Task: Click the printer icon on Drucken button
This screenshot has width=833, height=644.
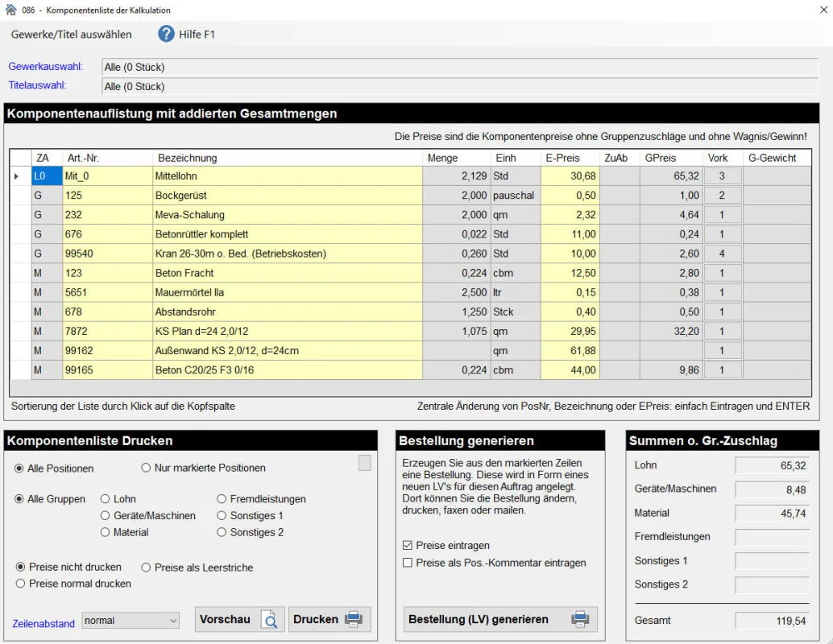Action: [354, 620]
